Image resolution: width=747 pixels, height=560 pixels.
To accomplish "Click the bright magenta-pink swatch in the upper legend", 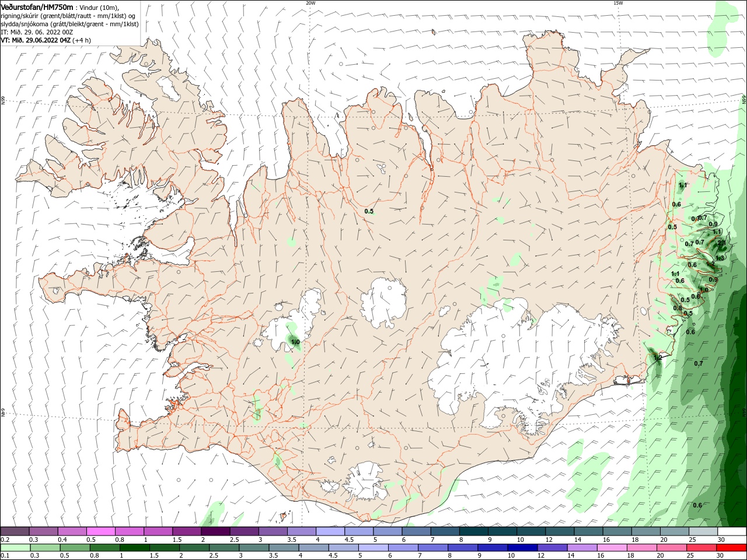I will pyautogui.click(x=100, y=531).
